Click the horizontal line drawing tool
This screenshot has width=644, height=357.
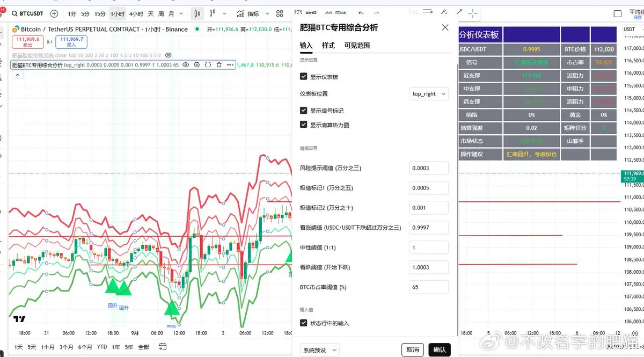pyautogui.click(x=428, y=11)
